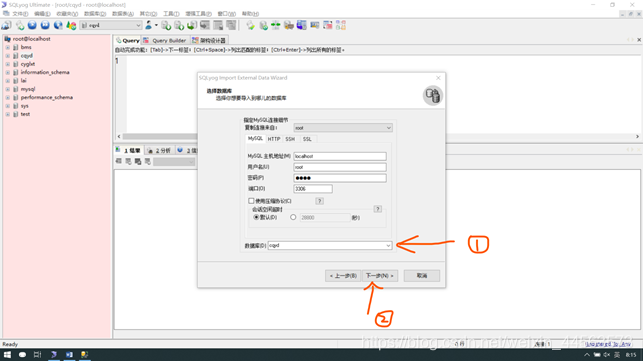The width and height of the screenshot is (643, 361).
Task: Select the default session idle timeout radio
Action: [256, 217]
